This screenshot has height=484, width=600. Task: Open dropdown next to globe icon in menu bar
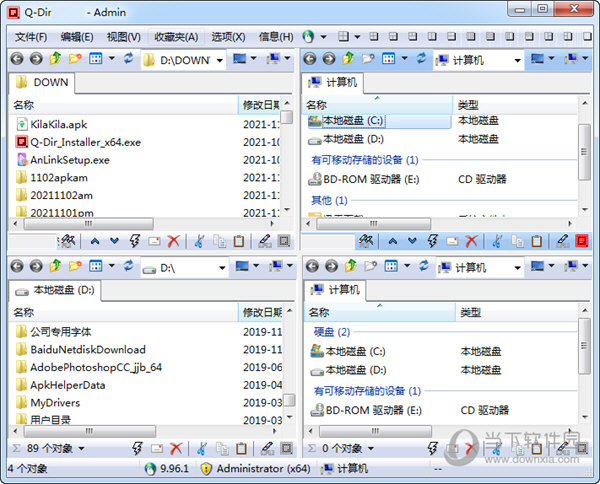(x=323, y=37)
